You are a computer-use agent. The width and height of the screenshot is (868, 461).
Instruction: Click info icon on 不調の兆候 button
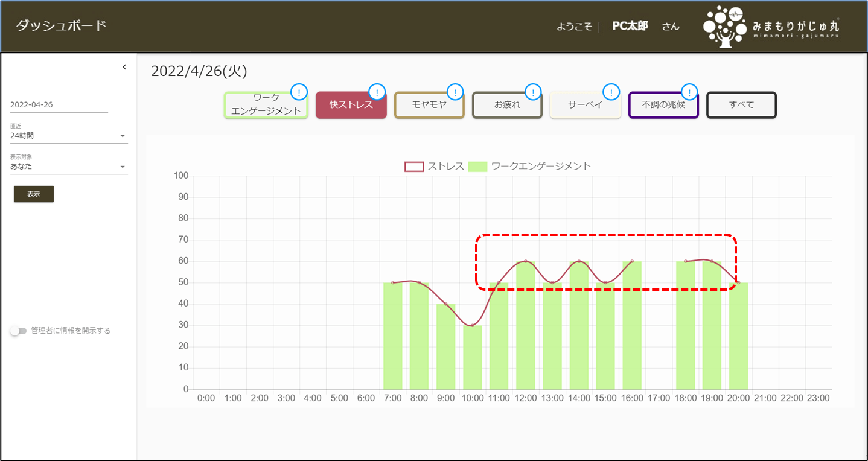point(689,92)
